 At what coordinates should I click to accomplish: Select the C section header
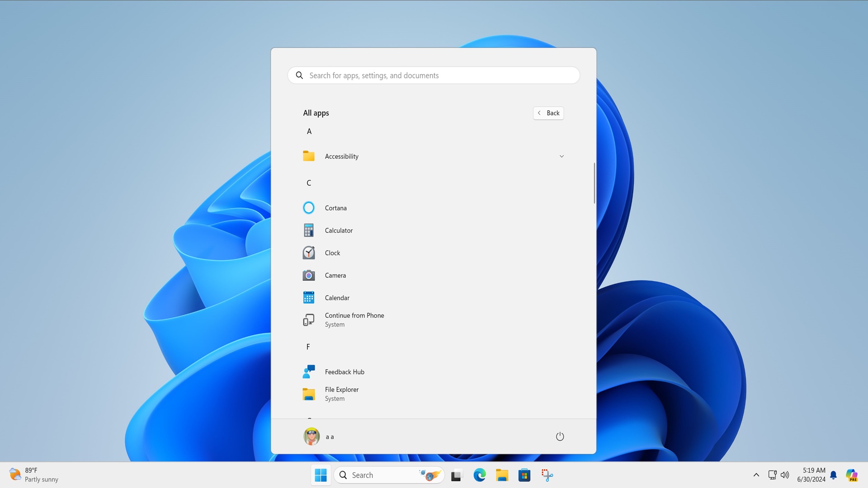(309, 183)
